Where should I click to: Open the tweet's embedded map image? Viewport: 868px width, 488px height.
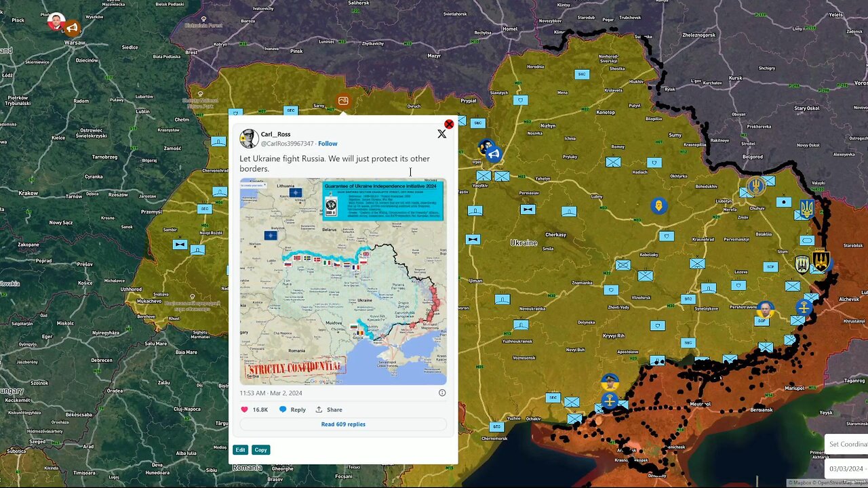[343, 281]
